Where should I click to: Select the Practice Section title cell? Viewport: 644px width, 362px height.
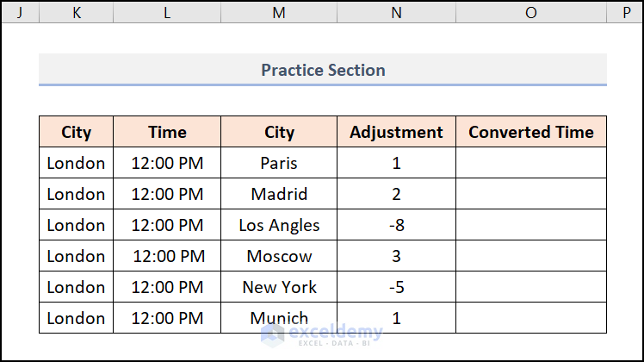tap(323, 70)
